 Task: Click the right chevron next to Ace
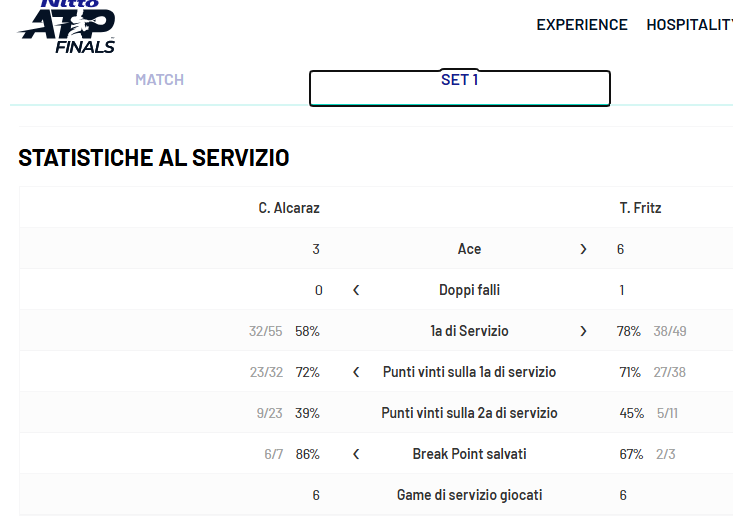(583, 249)
